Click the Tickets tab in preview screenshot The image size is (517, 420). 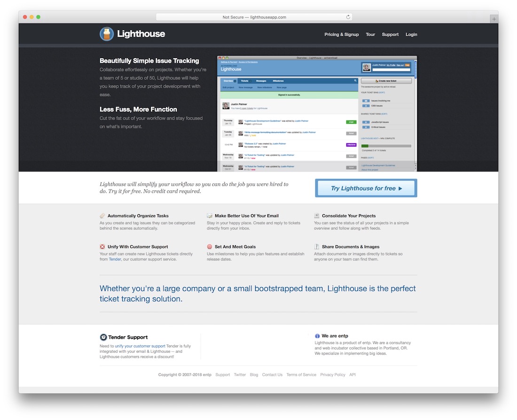245,81
